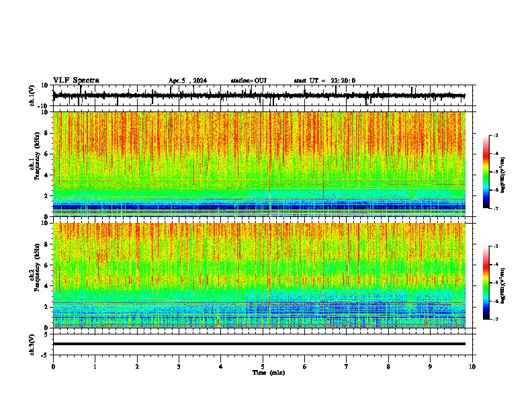Click the "8" kHz tick on ch.2 spectrogram
Viewport: 532px width, 411px height.
pyautogui.click(x=47, y=244)
